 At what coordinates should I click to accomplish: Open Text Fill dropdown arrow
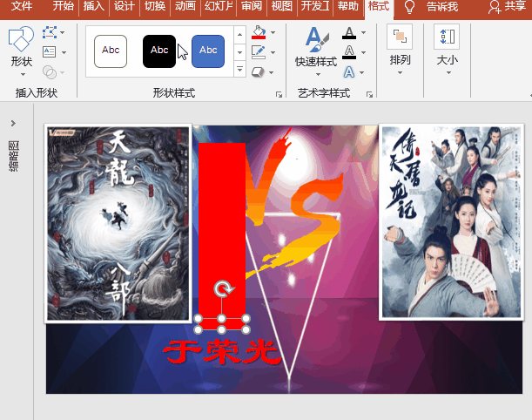[x=363, y=32]
